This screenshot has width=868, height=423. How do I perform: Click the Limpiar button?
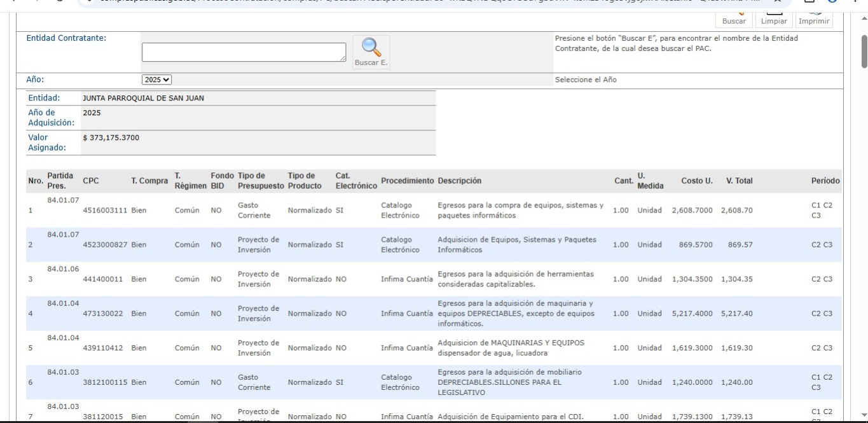[x=773, y=20]
